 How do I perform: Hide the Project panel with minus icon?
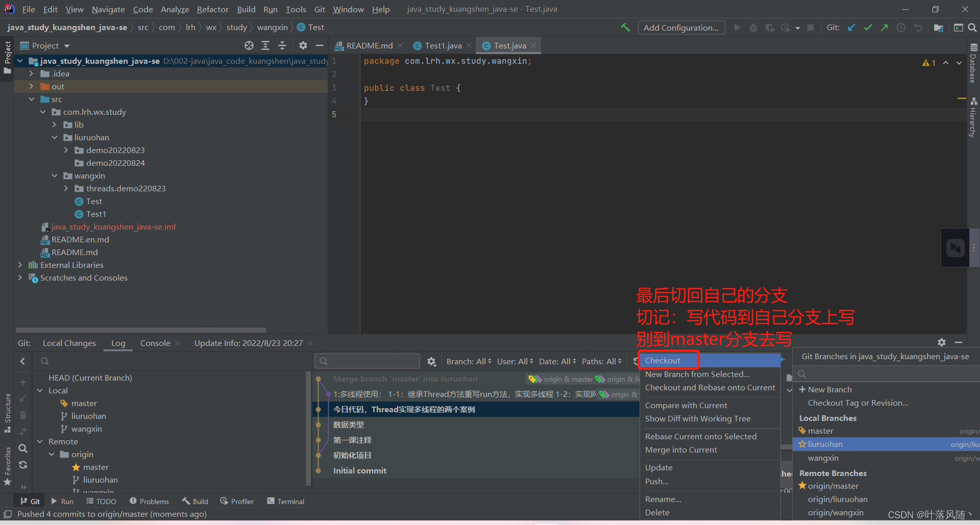pos(320,45)
